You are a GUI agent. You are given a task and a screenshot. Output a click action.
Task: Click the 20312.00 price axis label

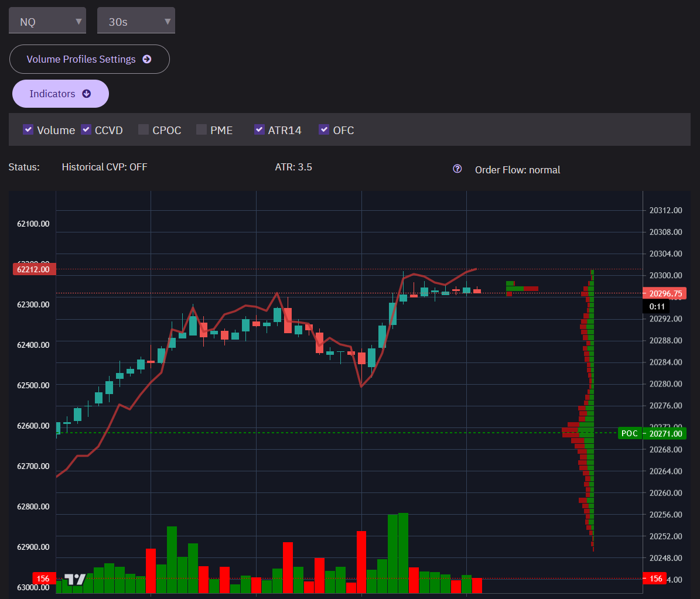point(665,210)
